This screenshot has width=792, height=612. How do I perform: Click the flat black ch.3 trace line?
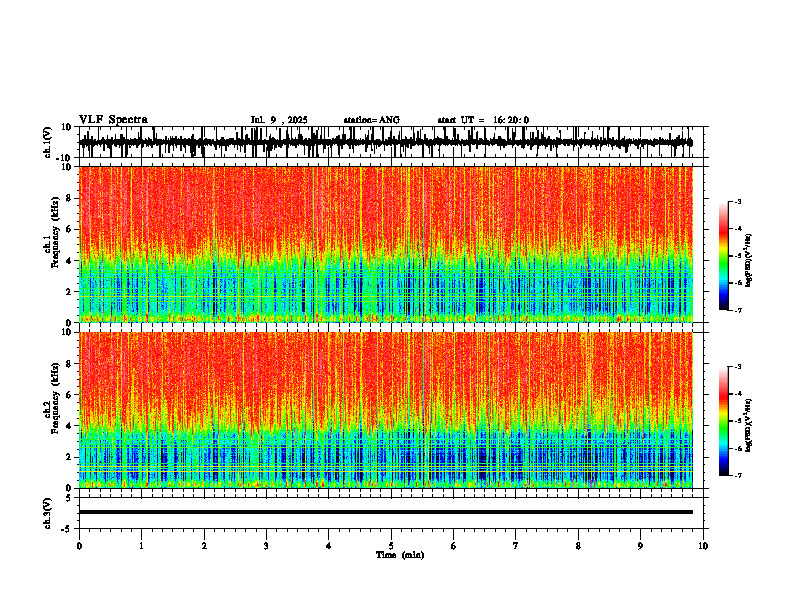(x=385, y=512)
